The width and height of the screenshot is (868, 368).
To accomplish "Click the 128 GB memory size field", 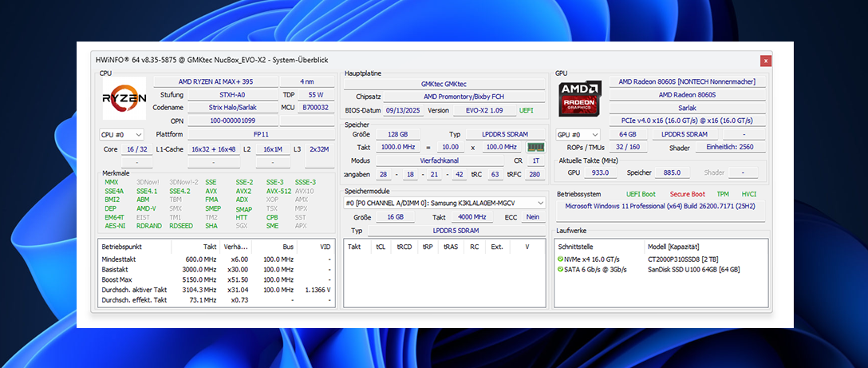I will 398,134.
